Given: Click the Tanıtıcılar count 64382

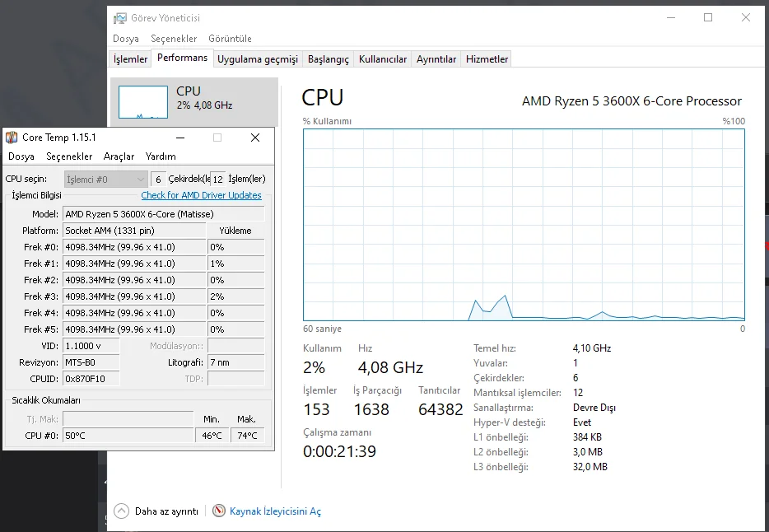Looking at the screenshot, I should pyautogui.click(x=440, y=409).
